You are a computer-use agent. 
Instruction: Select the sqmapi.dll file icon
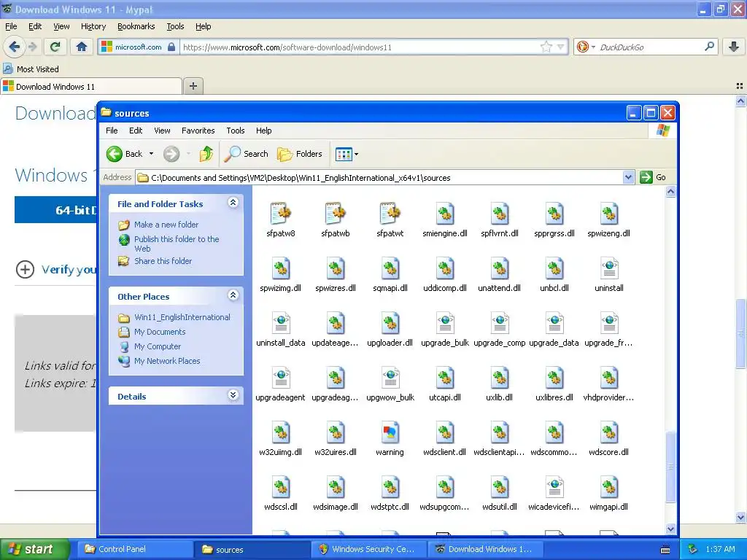390,268
